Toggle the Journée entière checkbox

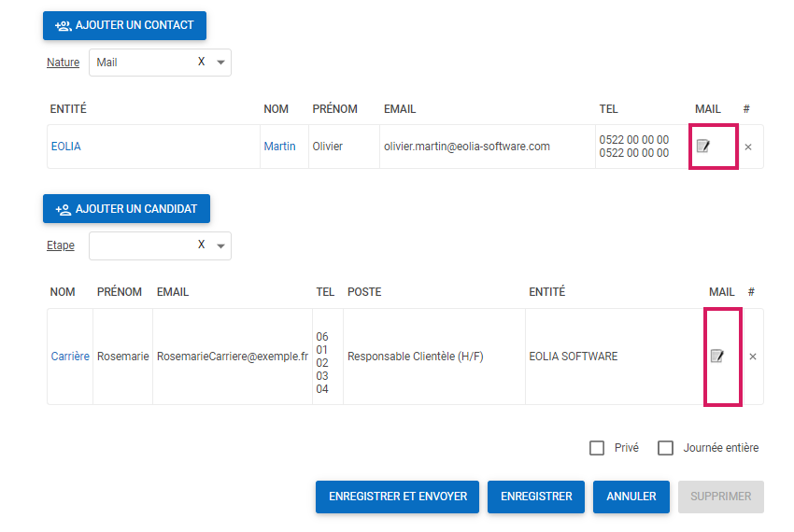click(x=665, y=448)
